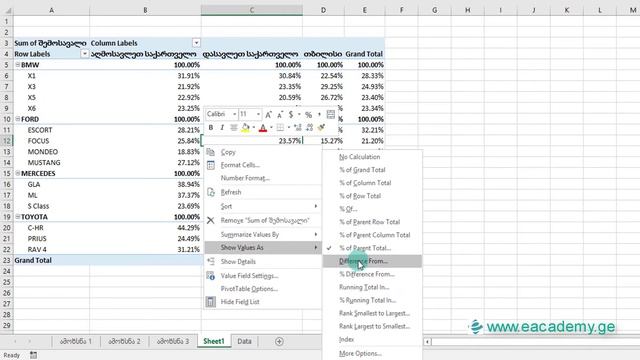Select column G header
This screenshot has height=360, width=640.
point(434,10)
